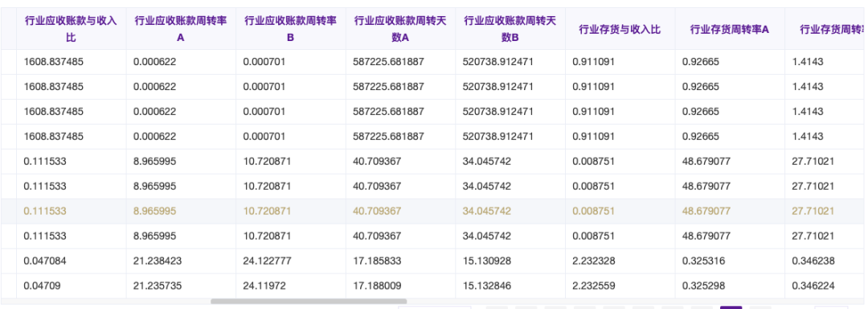Click the highlighted gold cell 40.709367
The image size is (868, 309).
tap(401, 211)
